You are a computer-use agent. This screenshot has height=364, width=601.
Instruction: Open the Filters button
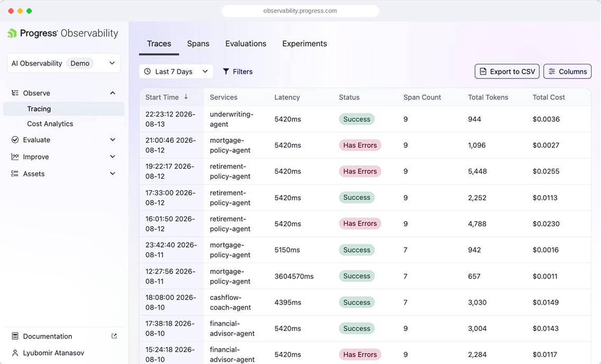coord(238,71)
